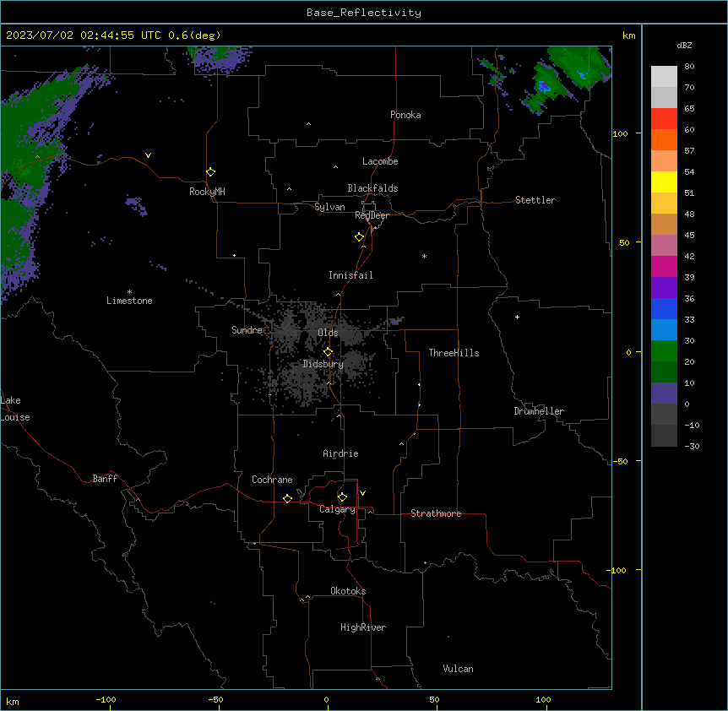The height and width of the screenshot is (711, 728).
Task: Click the 45 dBZ pink legend swatch
Action: [x=664, y=245]
